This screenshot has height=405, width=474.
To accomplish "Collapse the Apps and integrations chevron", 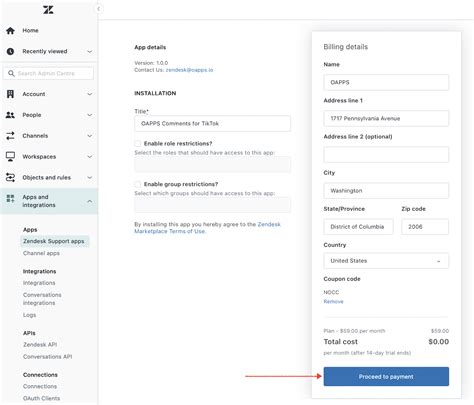I will (90, 201).
